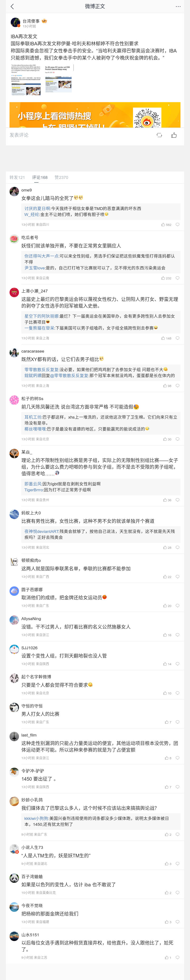Tap the back arrow icon
The height and width of the screenshot is (980, 190).
tap(12, 6)
